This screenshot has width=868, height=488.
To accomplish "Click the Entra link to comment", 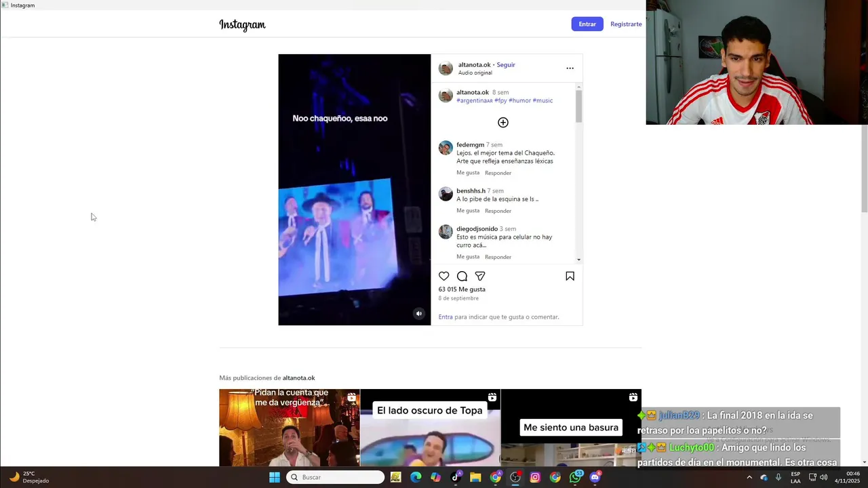I will tap(446, 317).
